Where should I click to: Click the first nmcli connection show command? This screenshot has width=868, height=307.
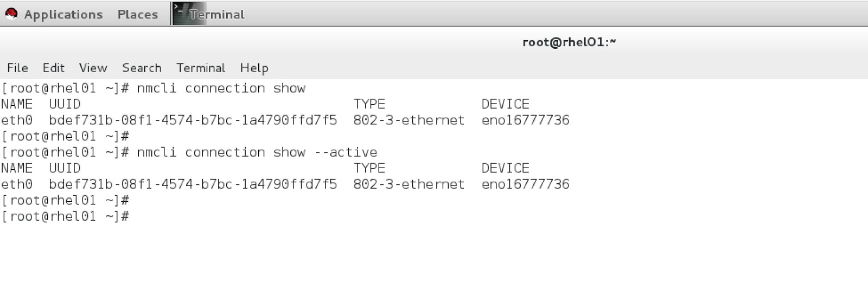[221, 88]
